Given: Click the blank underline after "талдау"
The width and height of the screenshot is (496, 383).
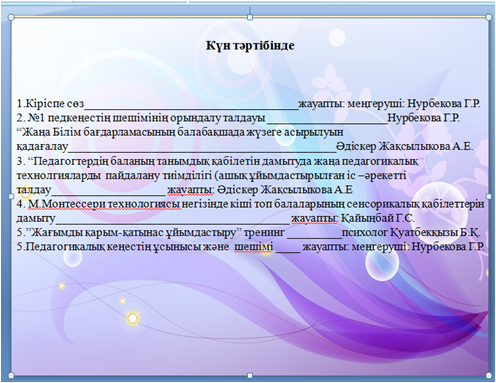Looking at the screenshot, I should click(x=108, y=191).
